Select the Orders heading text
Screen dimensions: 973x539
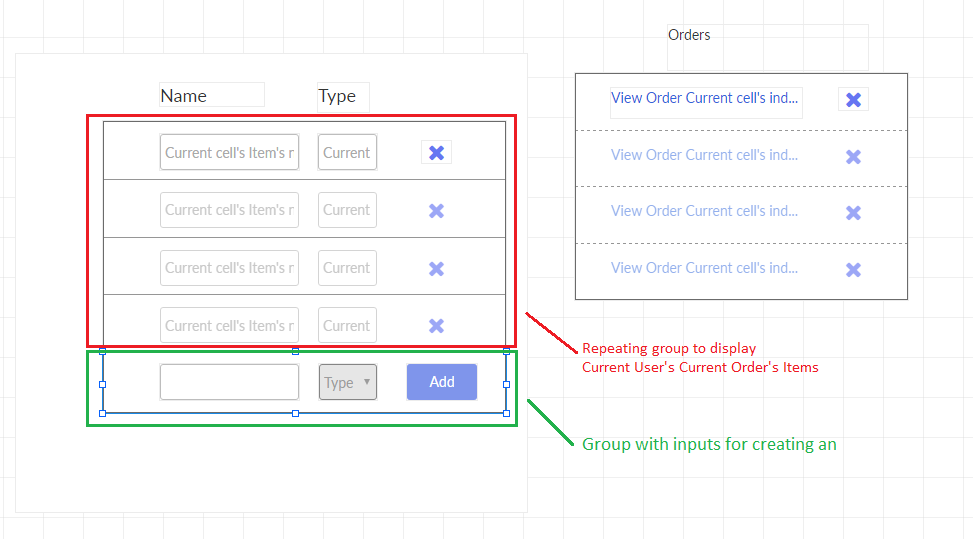[x=689, y=35]
